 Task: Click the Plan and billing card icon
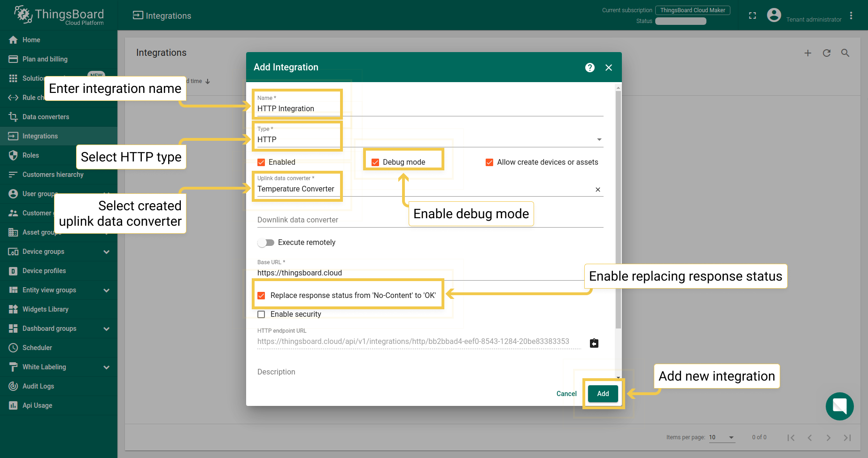pyautogui.click(x=13, y=59)
